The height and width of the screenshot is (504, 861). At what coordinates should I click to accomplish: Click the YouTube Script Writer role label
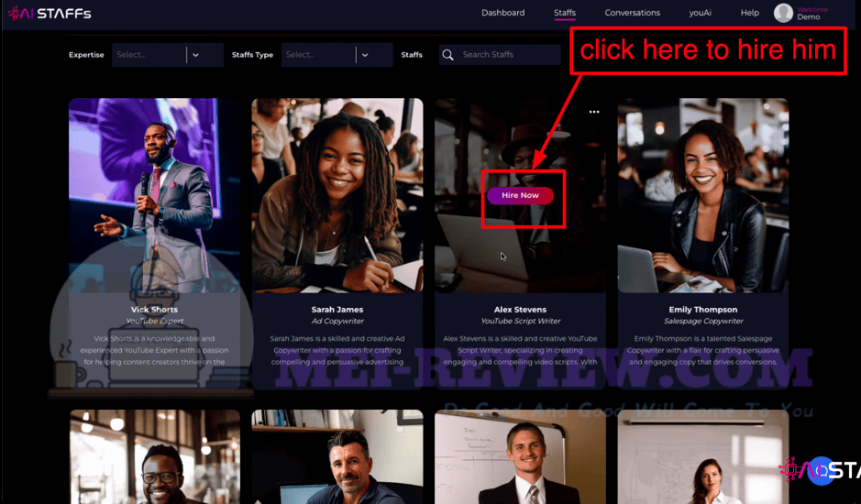[x=520, y=321]
